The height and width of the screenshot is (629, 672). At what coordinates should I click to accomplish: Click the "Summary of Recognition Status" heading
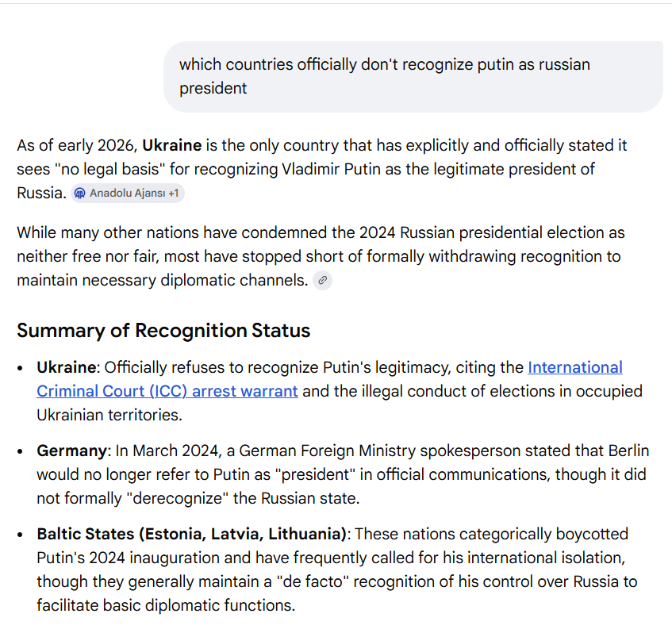[163, 331]
